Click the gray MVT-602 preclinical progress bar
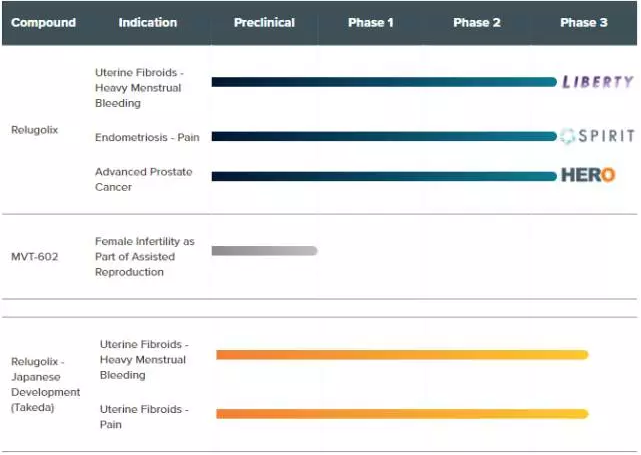The image size is (641, 455). click(264, 251)
